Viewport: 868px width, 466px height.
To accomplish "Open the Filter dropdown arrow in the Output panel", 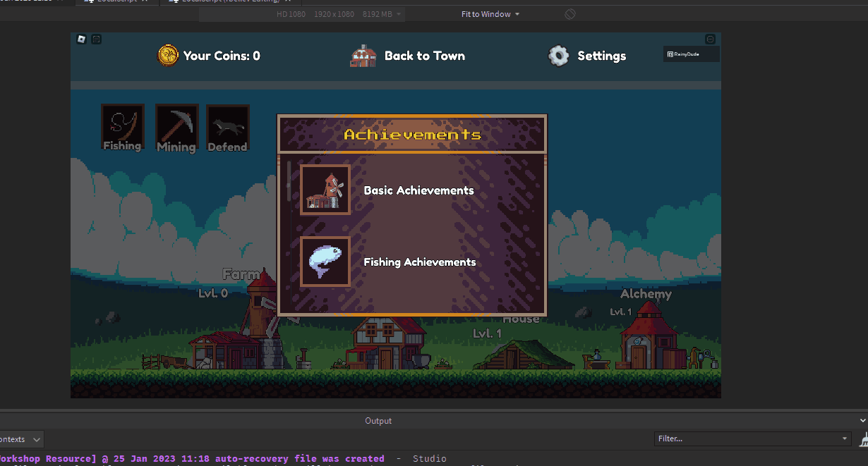I will (845, 439).
